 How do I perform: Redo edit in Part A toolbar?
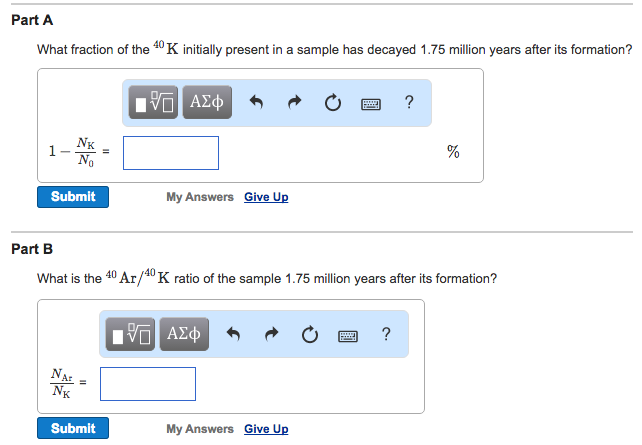pyautogui.click(x=294, y=102)
